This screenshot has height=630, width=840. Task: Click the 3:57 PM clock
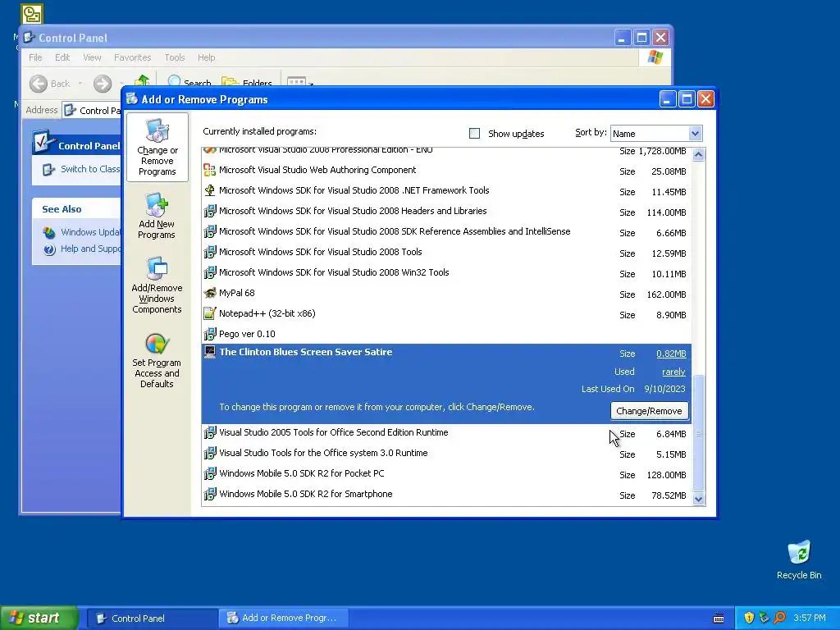tap(810, 618)
